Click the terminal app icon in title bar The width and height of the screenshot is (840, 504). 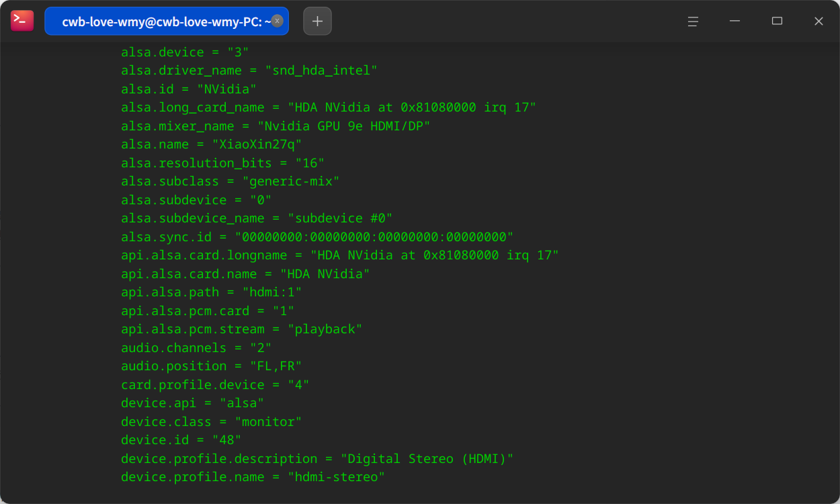coord(22,21)
